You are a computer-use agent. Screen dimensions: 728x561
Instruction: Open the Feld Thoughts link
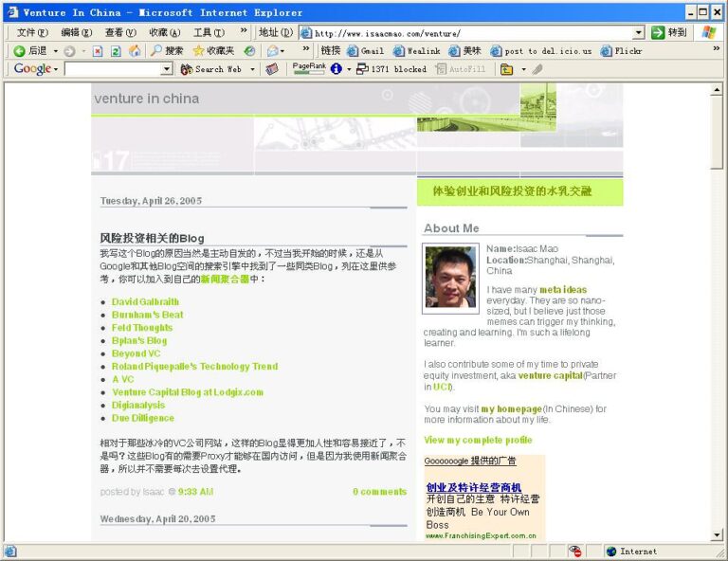pyautogui.click(x=142, y=328)
